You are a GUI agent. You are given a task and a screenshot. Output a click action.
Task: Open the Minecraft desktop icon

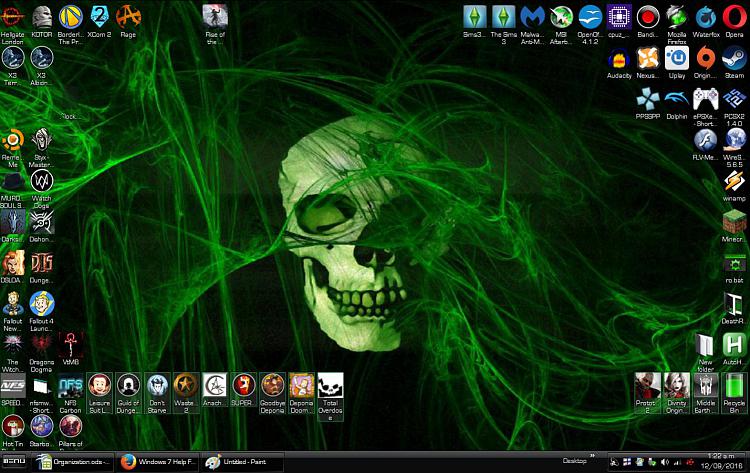[734, 226]
